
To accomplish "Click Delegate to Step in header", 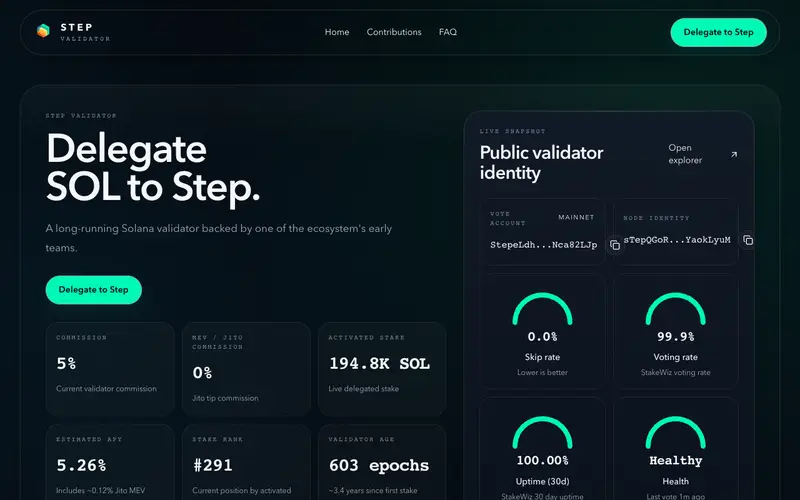I will pos(718,32).
